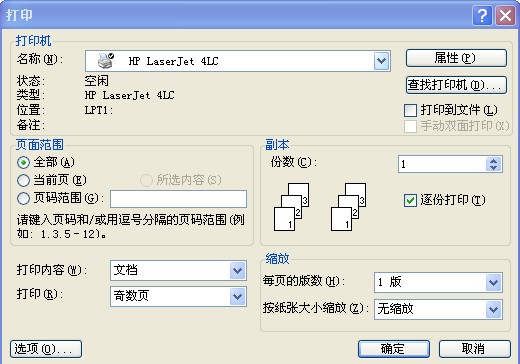Click the collated pages illustration on left
This screenshot has width=520, height=364.
pos(291,207)
